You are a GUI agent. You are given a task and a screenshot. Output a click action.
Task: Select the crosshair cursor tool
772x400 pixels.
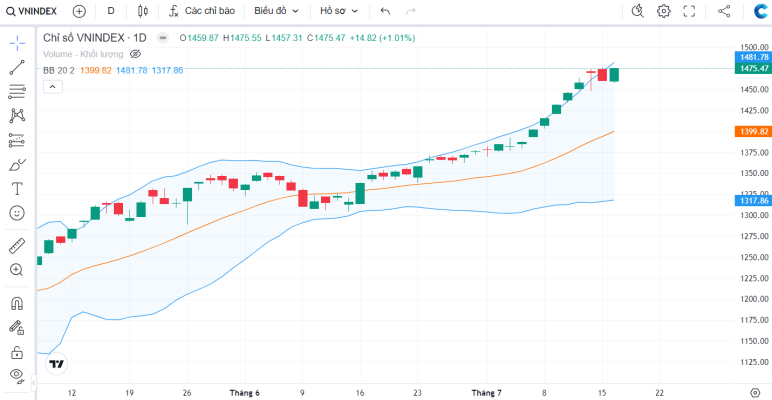coord(17,43)
